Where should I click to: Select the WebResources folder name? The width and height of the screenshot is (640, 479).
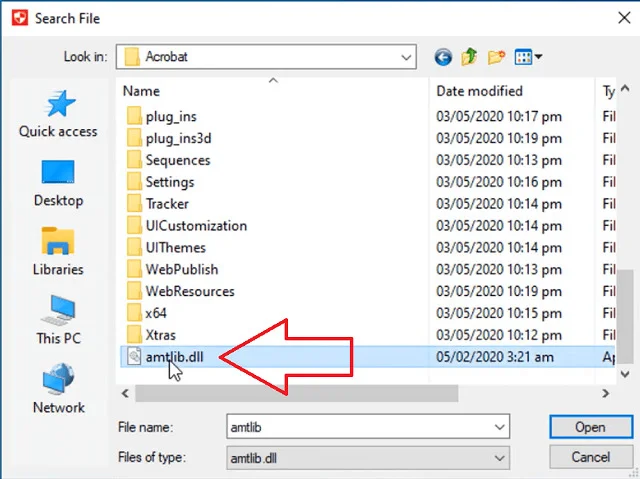point(190,291)
